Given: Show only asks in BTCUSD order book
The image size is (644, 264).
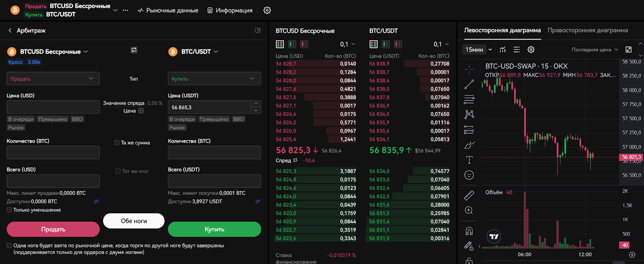Looking at the screenshot, I should 304,44.
